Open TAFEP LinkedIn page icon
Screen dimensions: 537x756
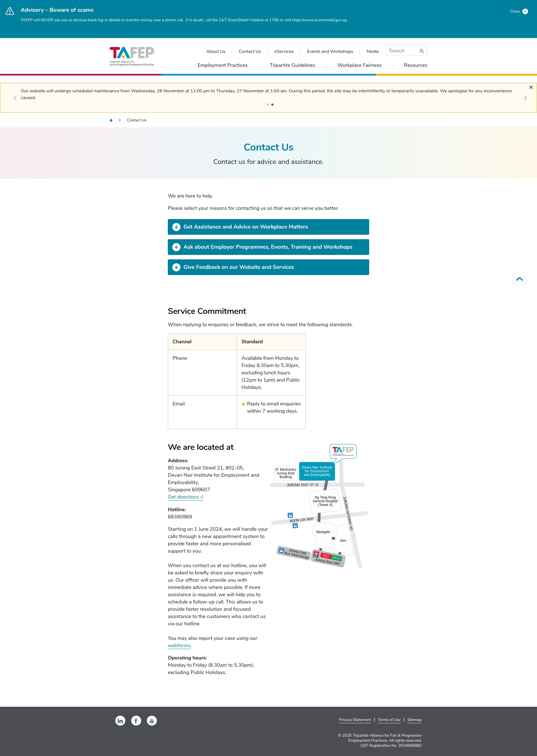point(120,721)
